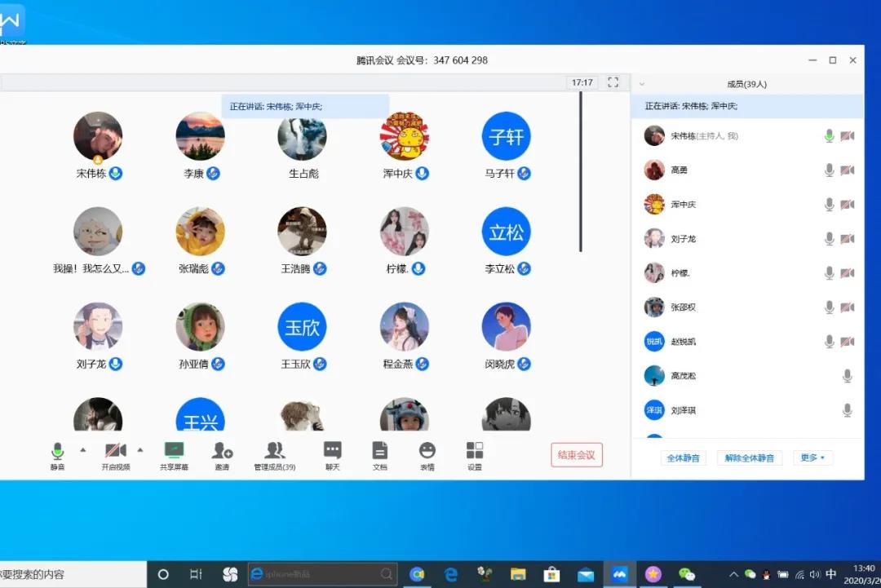The image size is (881, 588).
Task: Toggle microphone for 浑中庆 in member list
Action: point(829,205)
